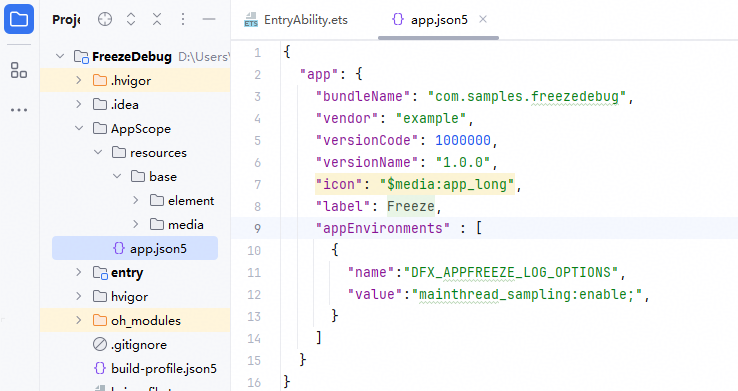The height and width of the screenshot is (391, 738).
Task: Click "DFX_APPFREEZE_LOG_OPTIONS" string
Action: coord(511,272)
